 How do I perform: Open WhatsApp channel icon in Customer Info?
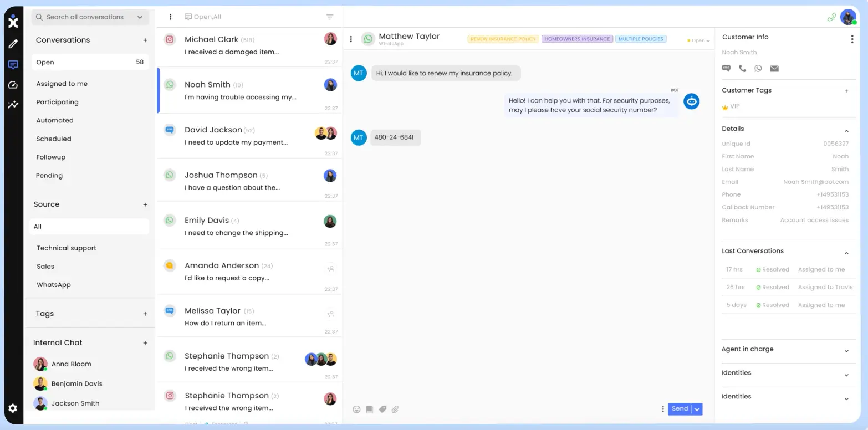(758, 68)
